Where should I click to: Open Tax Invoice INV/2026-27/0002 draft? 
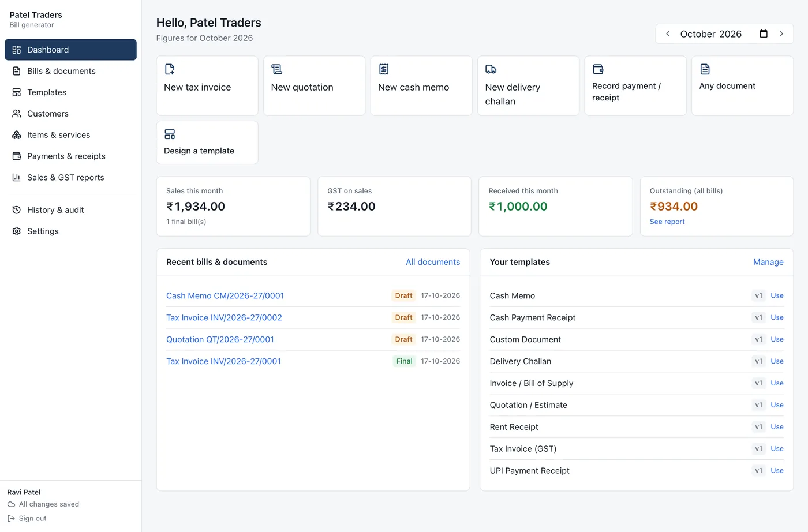[224, 317]
